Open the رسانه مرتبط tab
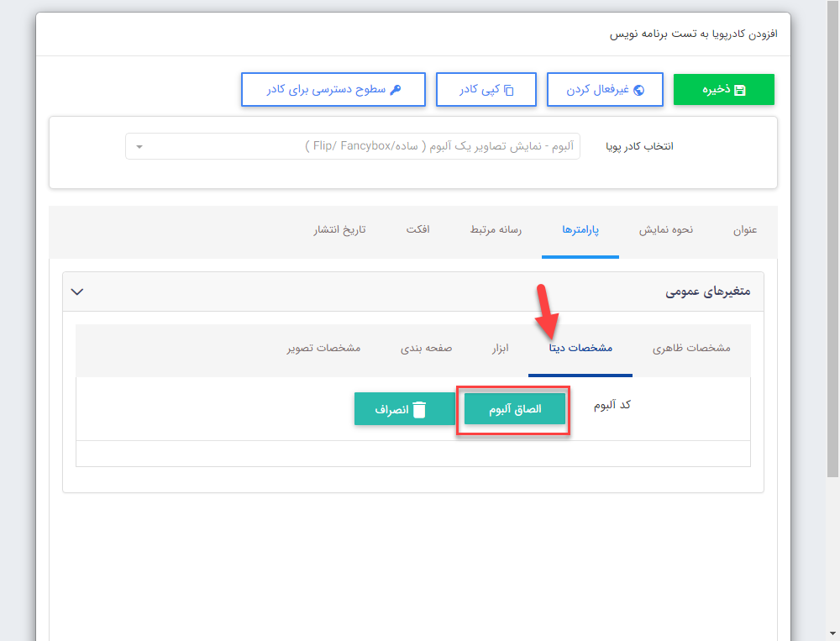Image resolution: width=840 pixels, height=641 pixels. (x=496, y=229)
